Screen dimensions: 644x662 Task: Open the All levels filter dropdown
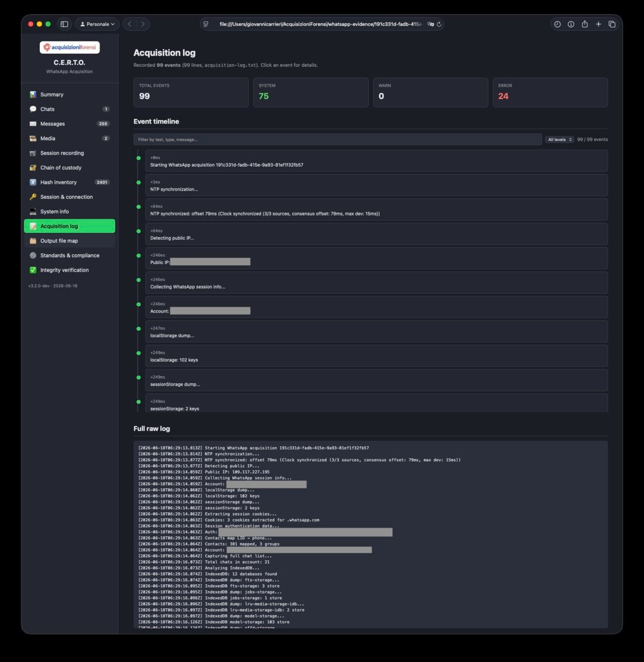coord(560,139)
